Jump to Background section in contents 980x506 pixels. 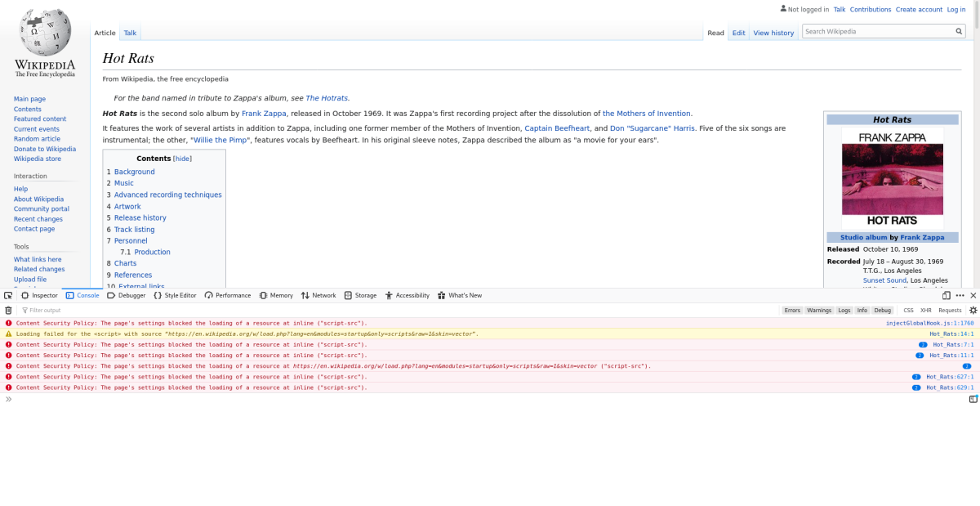(134, 172)
